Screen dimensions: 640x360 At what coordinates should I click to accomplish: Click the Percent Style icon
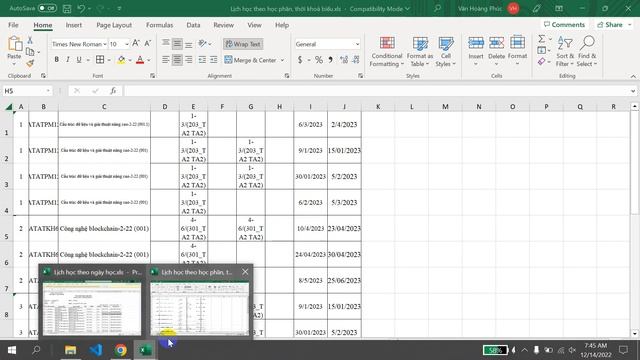(x=318, y=60)
